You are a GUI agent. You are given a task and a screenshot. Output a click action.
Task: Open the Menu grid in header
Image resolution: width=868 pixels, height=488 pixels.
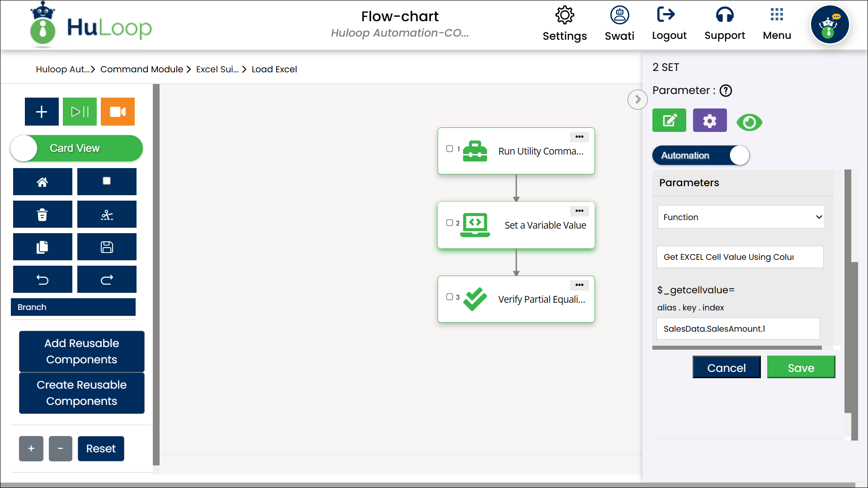(777, 23)
